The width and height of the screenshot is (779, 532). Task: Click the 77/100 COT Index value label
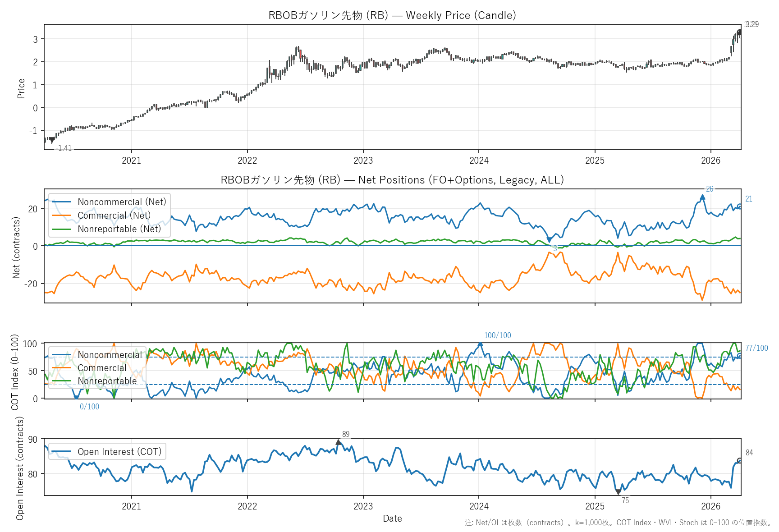coord(756,348)
